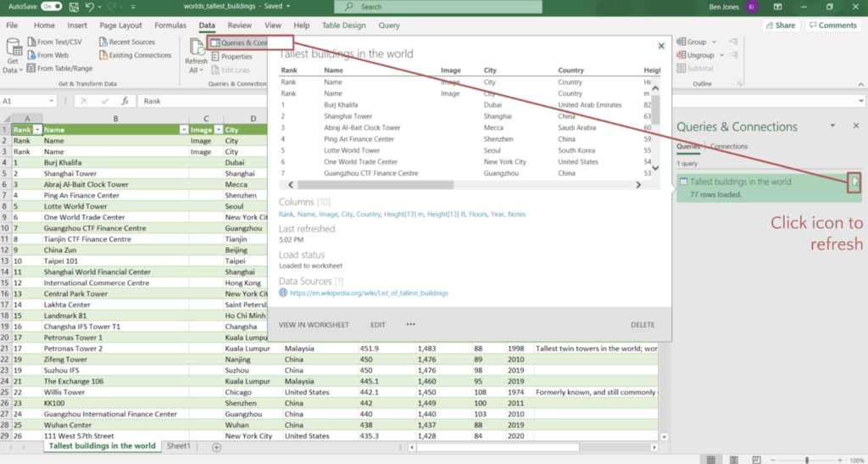Adjust the zoom slider in the status bar
Screen dimensions: 868x464
pos(807,460)
